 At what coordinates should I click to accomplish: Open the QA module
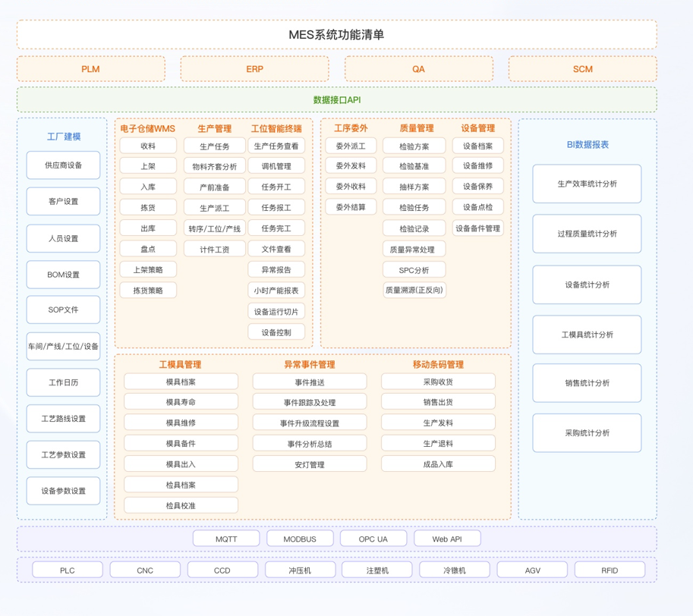418,68
